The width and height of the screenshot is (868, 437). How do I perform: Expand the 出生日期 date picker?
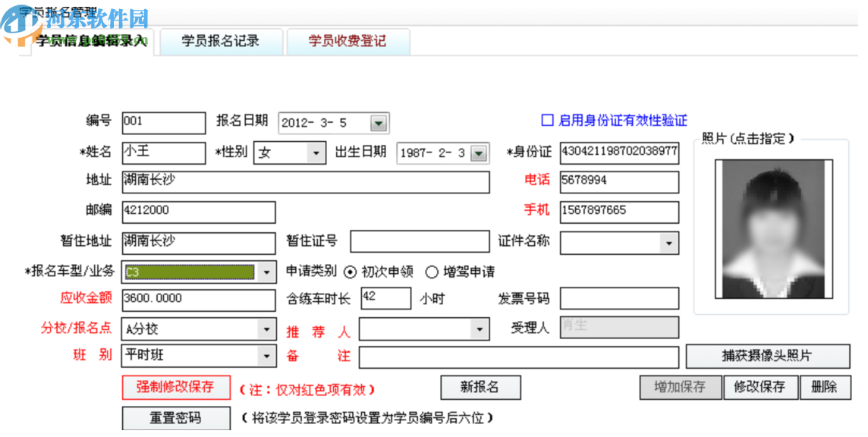[479, 152]
